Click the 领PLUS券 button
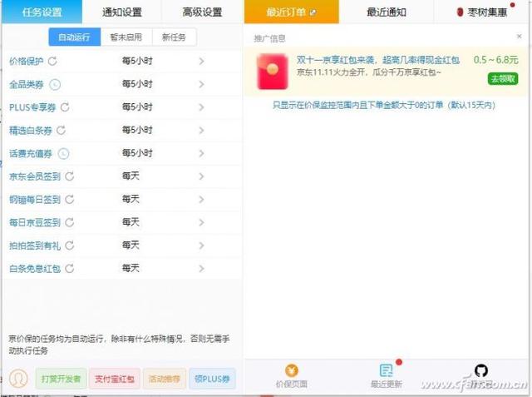This screenshot has height=397, width=532. coord(212,379)
